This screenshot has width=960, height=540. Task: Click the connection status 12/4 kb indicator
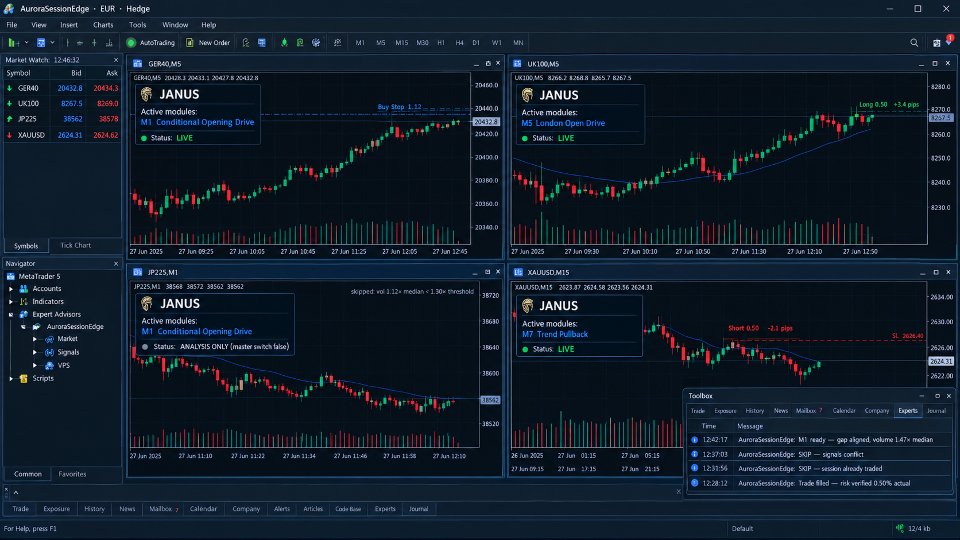pos(913,528)
